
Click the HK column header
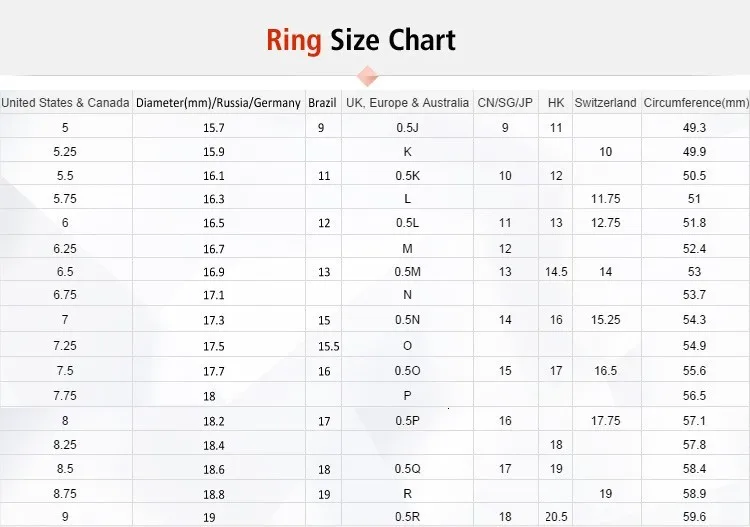tap(556, 103)
